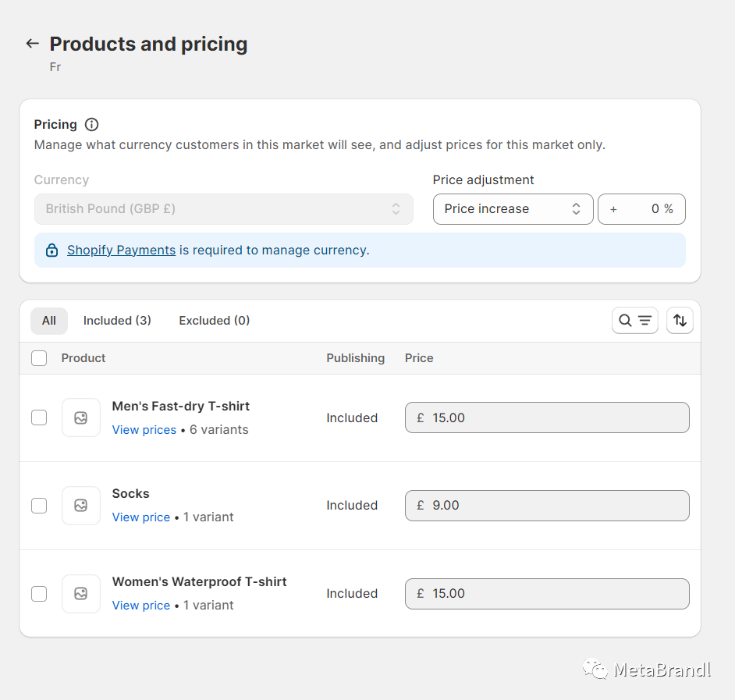Click the Pricing info circle icon
The width and height of the screenshot is (735, 700).
coord(92,125)
